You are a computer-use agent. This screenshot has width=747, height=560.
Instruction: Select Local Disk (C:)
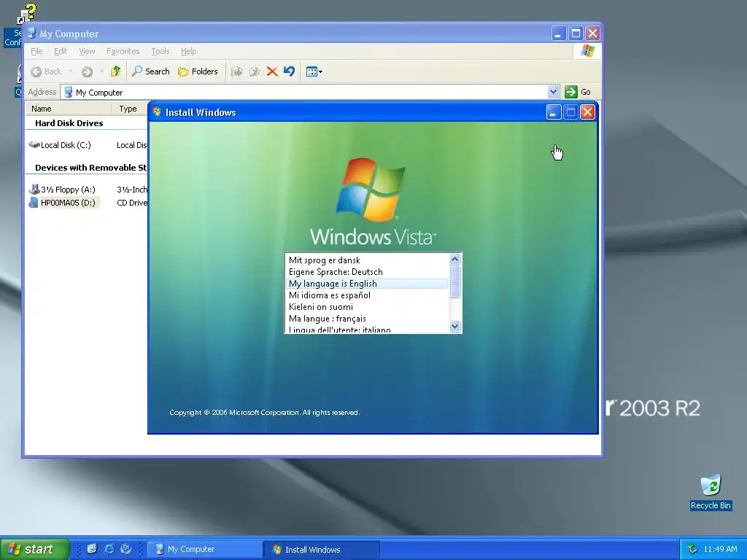click(x=60, y=145)
